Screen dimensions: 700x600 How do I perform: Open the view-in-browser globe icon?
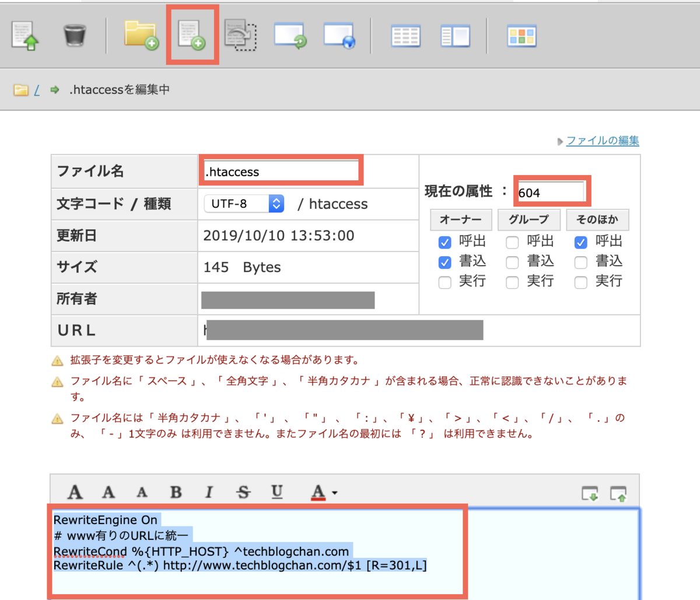point(339,35)
